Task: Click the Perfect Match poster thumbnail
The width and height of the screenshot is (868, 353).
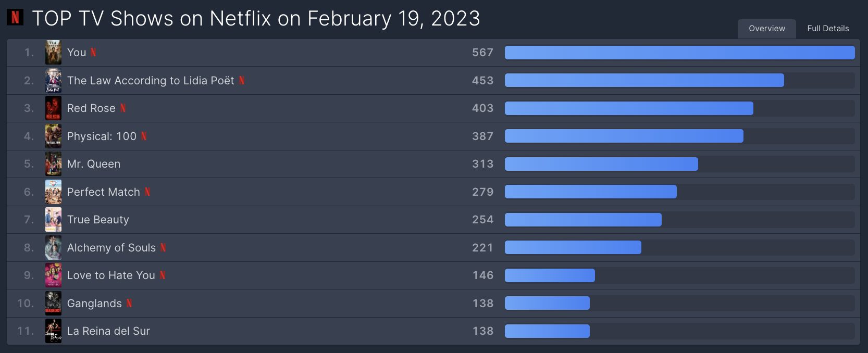Action: 53,192
